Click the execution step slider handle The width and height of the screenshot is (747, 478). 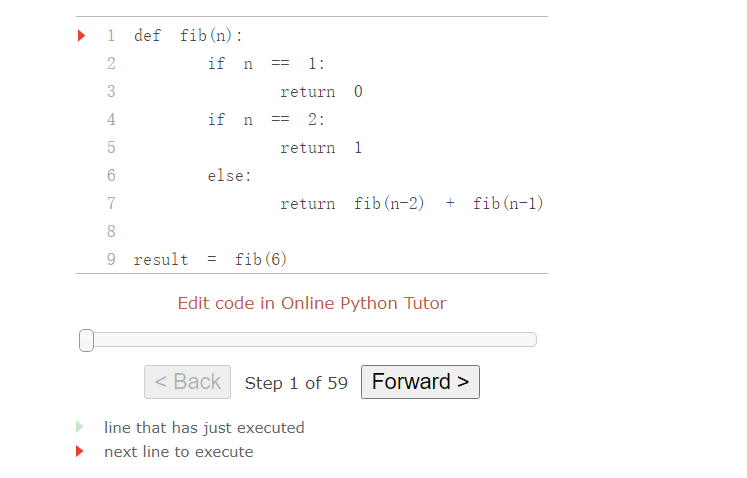tap(86, 340)
